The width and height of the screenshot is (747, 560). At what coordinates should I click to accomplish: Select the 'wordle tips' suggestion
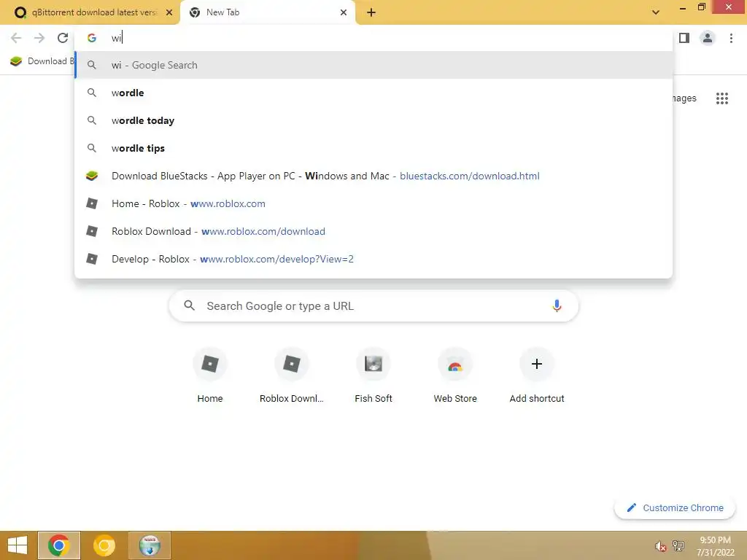(x=373, y=148)
